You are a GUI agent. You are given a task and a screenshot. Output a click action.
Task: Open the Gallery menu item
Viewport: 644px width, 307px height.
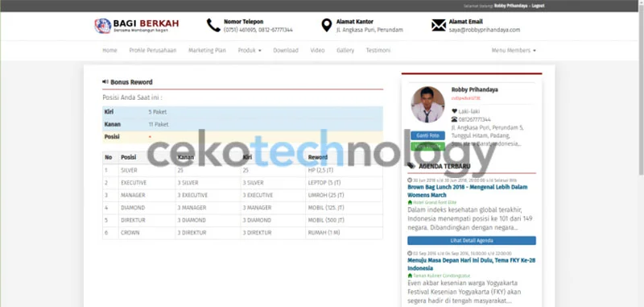(x=345, y=50)
